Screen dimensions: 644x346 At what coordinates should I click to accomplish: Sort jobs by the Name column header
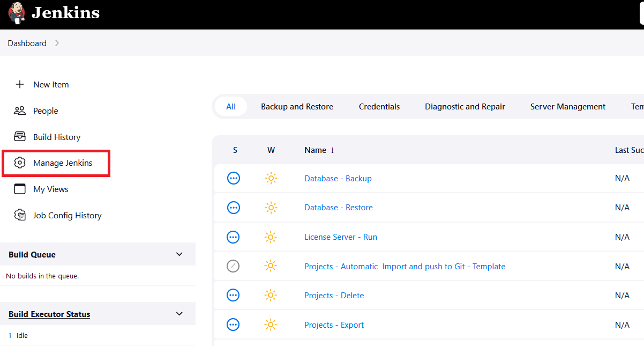pyautogui.click(x=315, y=150)
